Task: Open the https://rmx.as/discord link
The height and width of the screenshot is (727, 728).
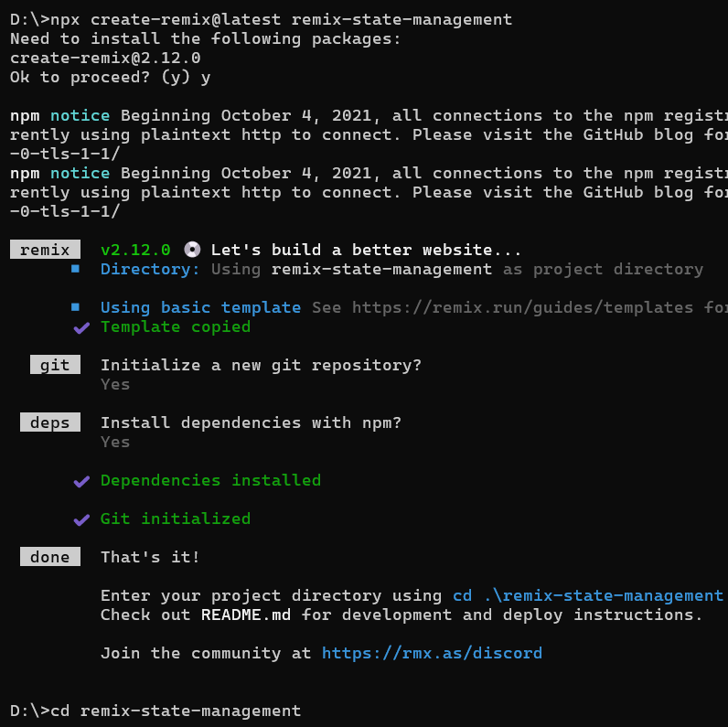Action: click(x=432, y=653)
